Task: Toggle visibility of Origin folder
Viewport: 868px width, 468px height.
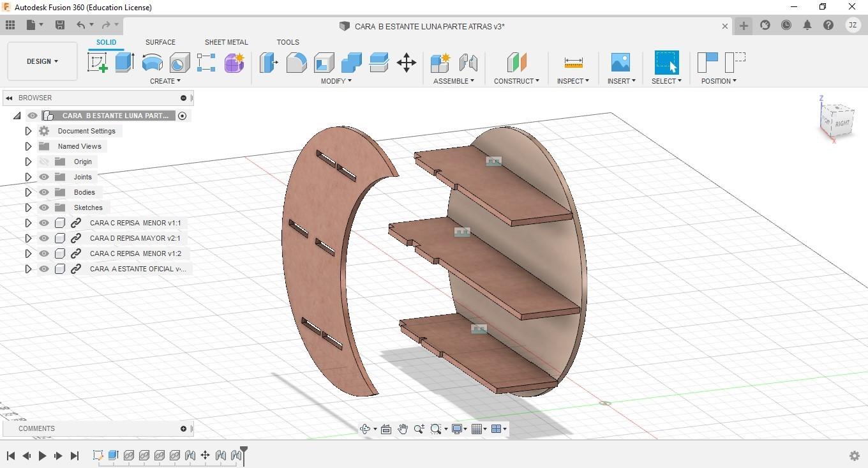Action: pyautogui.click(x=44, y=162)
